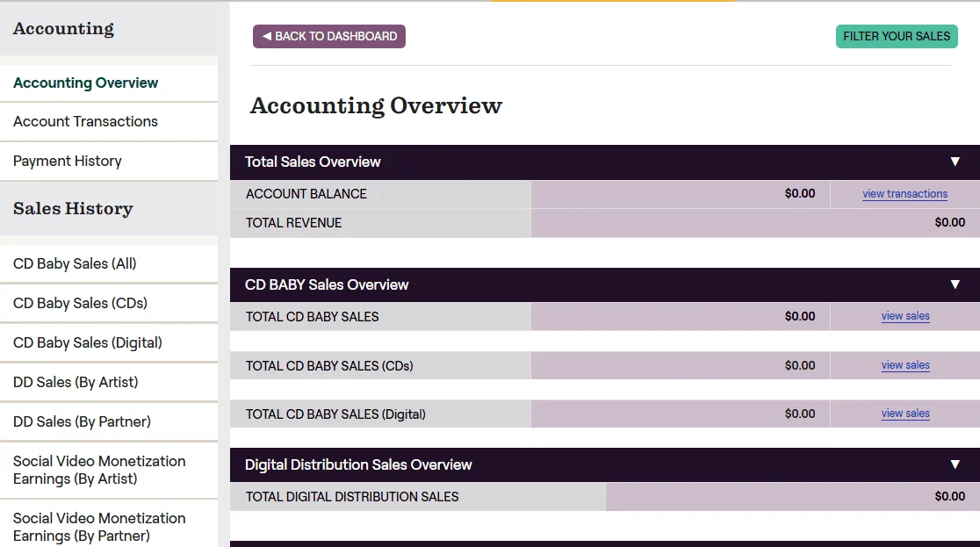Click the $0.00 Total Digital Distribution Sales value
Screen dimensions: 980x547
click(x=950, y=496)
